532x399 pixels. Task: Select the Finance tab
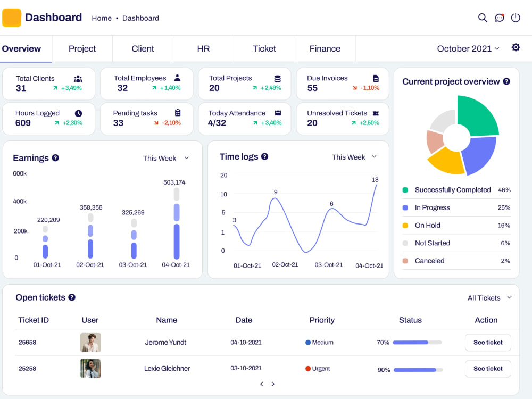[325, 48]
